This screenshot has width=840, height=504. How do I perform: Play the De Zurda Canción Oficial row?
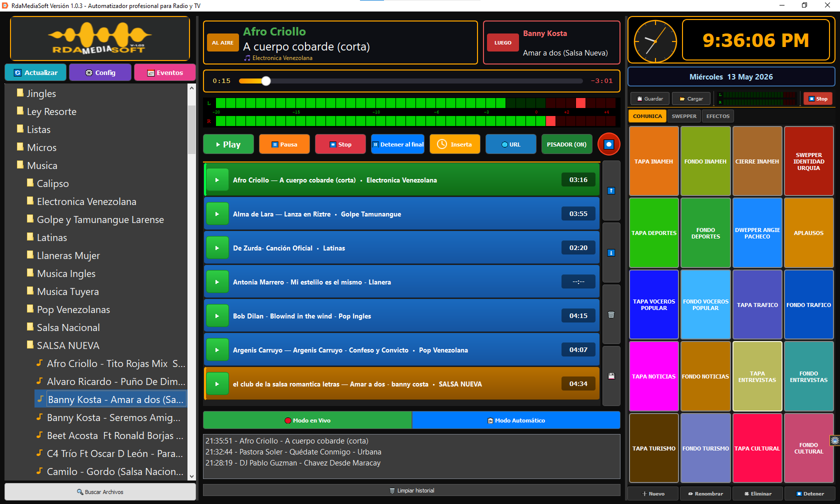pyautogui.click(x=217, y=248)
